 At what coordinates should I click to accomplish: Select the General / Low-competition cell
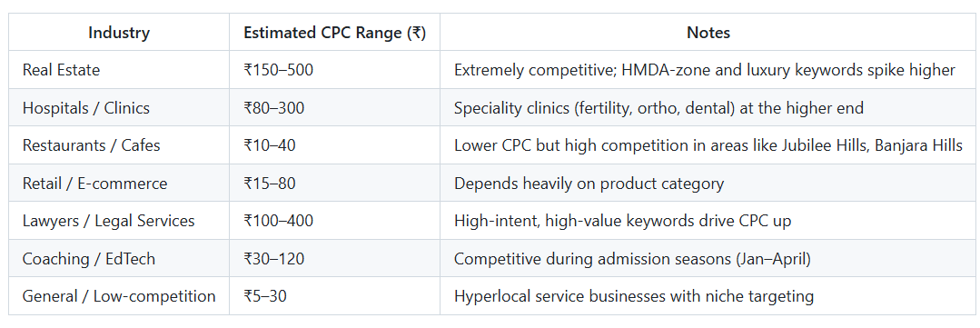[119, 296]
